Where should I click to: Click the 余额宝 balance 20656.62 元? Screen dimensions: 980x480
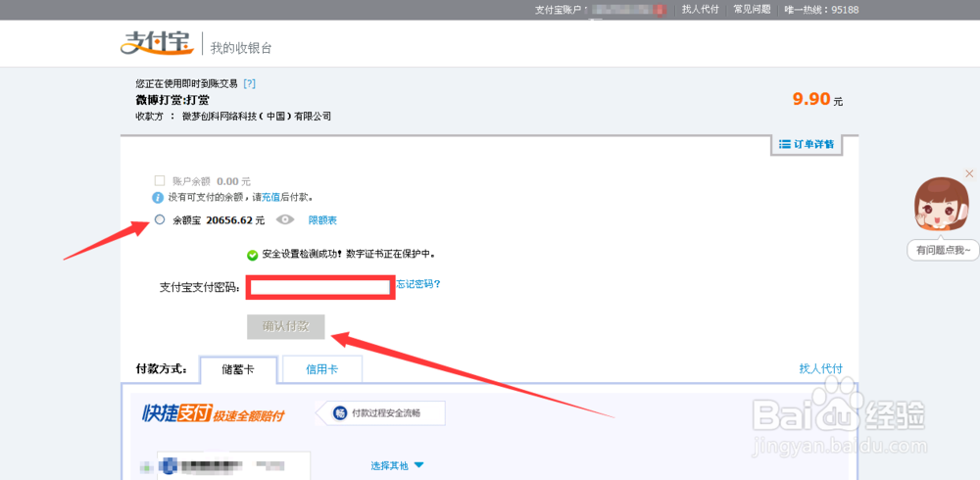[235, 220]
